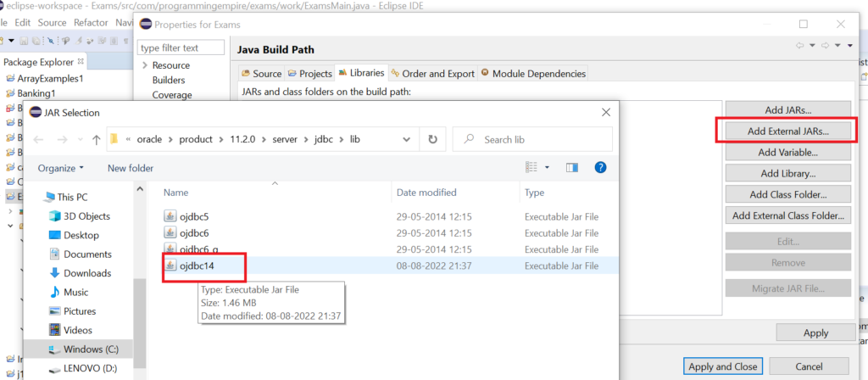Viewport: 868px width, 380px height.
Task: Click Add External Class Folder... button
Action: pyautogui.click(x=787, y=215)
